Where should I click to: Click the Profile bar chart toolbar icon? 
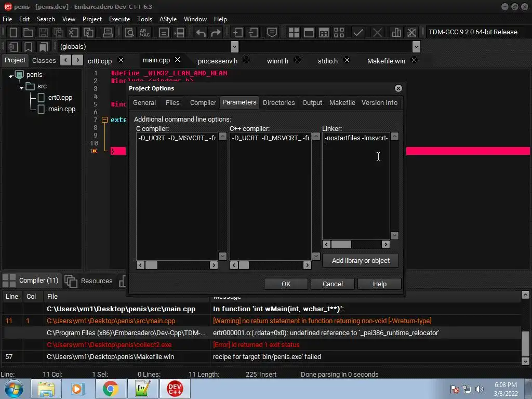[x=396, y=33]
